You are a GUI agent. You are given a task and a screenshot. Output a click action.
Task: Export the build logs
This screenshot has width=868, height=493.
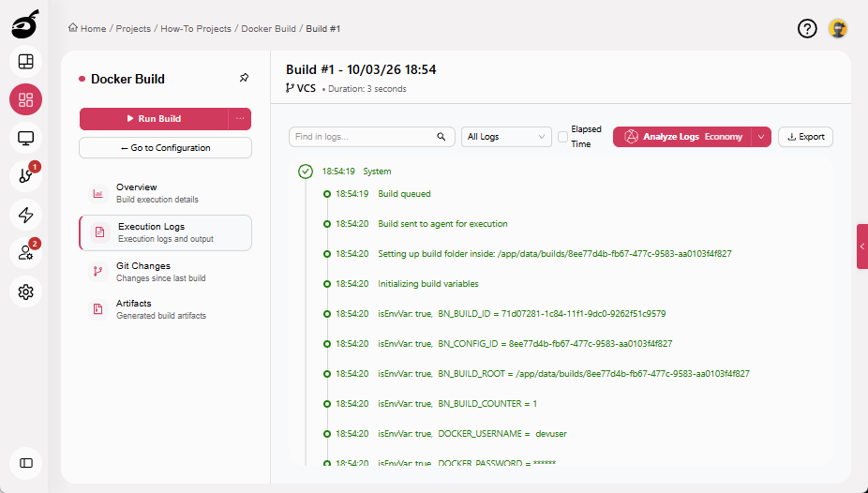(x=805, y=137)
